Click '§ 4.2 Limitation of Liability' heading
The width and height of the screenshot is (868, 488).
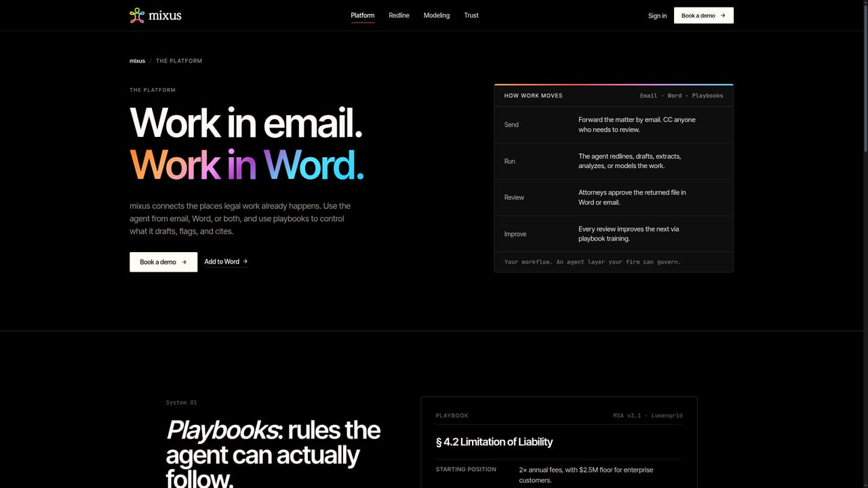coord(494,442)
